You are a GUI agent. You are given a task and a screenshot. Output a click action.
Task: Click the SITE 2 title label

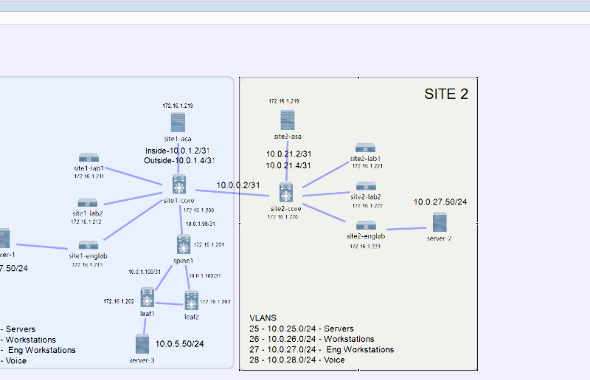point(446,94)
